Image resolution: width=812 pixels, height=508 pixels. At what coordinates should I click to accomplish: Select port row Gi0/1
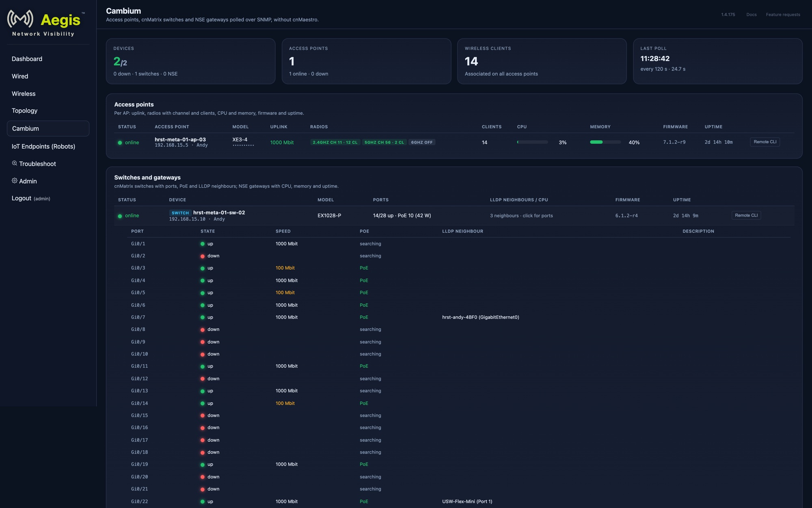[x=459, y=244]
